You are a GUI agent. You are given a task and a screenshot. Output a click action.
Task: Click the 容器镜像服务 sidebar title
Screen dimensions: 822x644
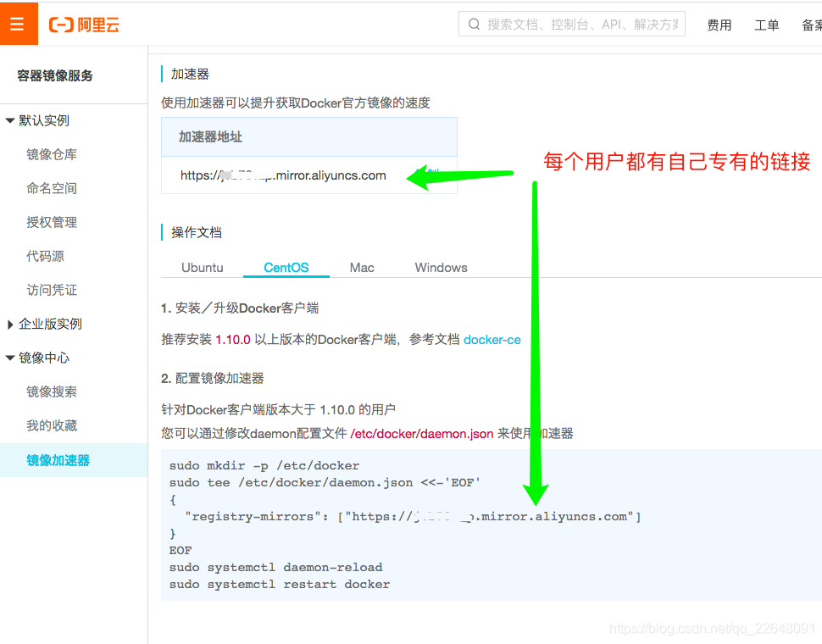tap(55, 76)
